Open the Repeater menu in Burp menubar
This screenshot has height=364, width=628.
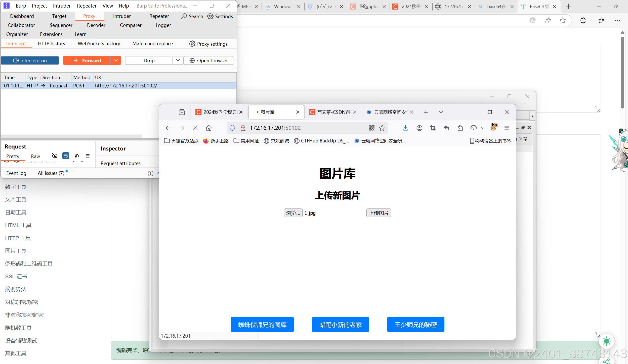pos(86,6)
